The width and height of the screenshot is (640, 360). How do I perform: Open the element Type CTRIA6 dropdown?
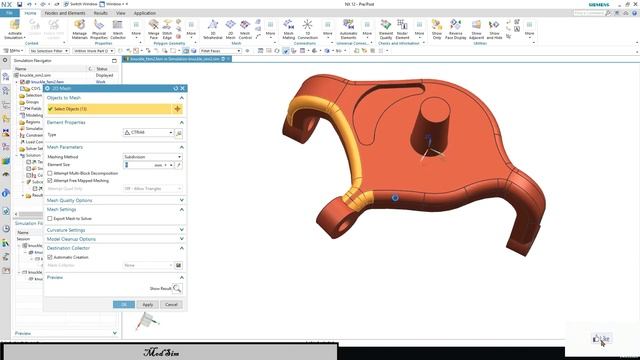click(x=148, y=133)
